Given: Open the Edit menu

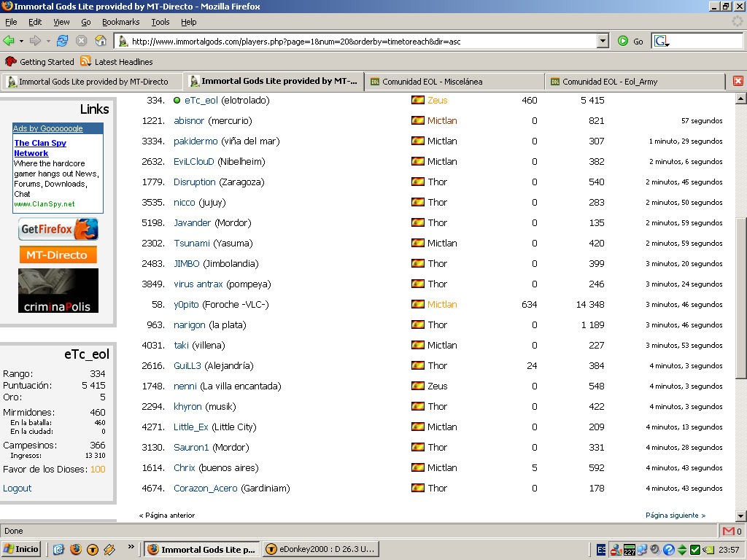Looking at the screenshot, I should [35, 22].
